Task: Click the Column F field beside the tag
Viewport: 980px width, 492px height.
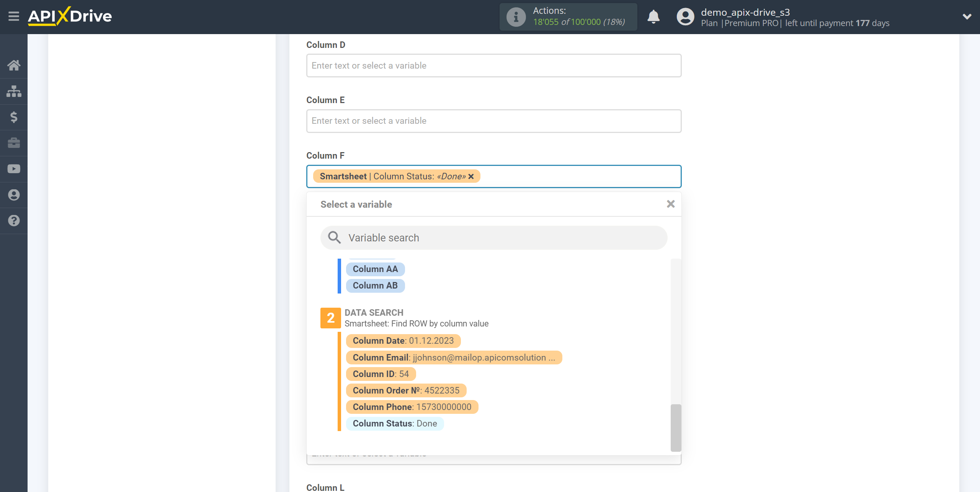Action: click(x=580, y=176)
